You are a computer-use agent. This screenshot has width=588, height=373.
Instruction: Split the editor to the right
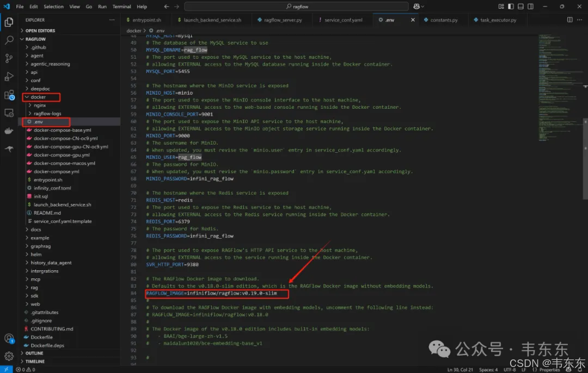[x=569, y=20]
